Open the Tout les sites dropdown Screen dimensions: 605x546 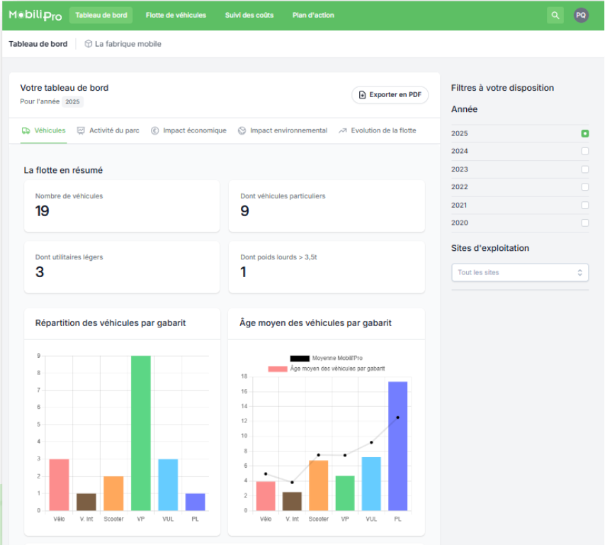point(520,272)
